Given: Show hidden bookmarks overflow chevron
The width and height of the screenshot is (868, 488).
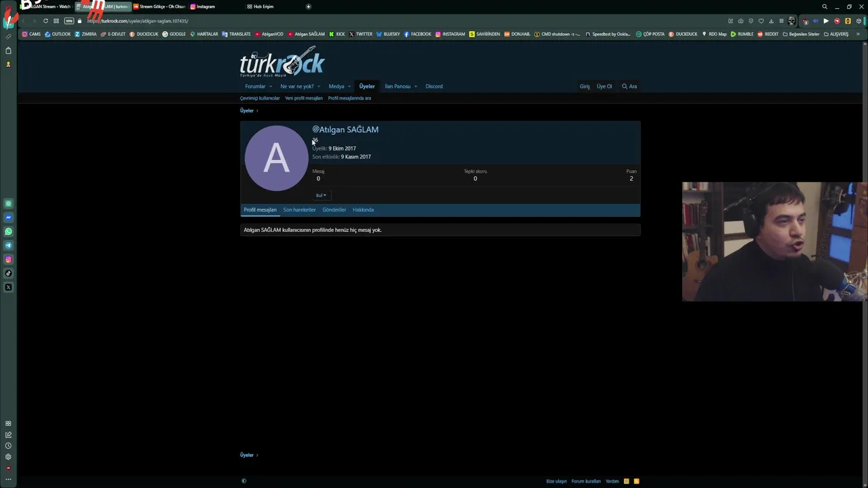Looking at the screenshot, I should (859, 34).
